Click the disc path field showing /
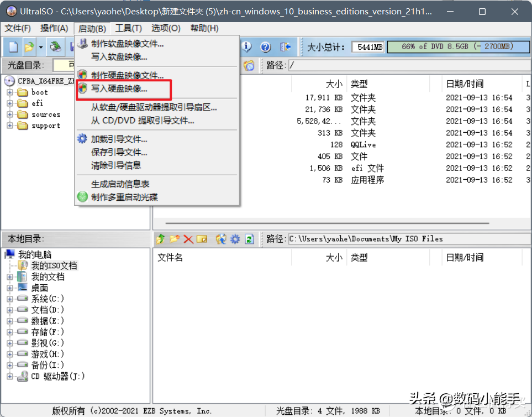532x417 pixels. 410,65
